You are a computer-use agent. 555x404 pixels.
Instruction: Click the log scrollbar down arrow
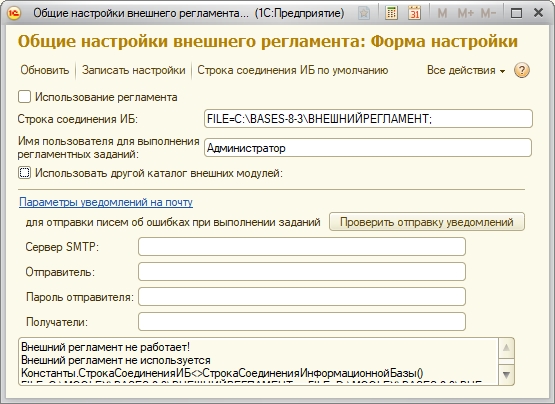tap(506, 374)
